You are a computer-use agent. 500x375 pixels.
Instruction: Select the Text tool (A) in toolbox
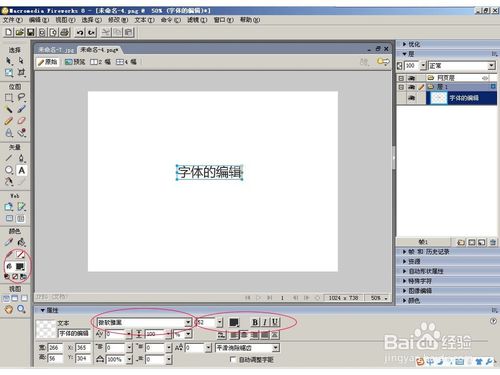click(x=22, y=170)
